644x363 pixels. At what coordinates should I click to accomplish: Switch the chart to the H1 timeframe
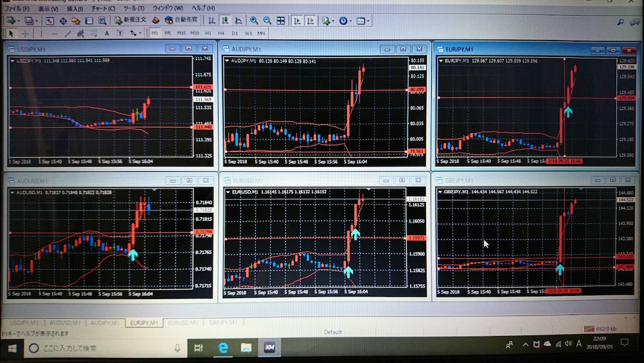(x=208, y=33)
